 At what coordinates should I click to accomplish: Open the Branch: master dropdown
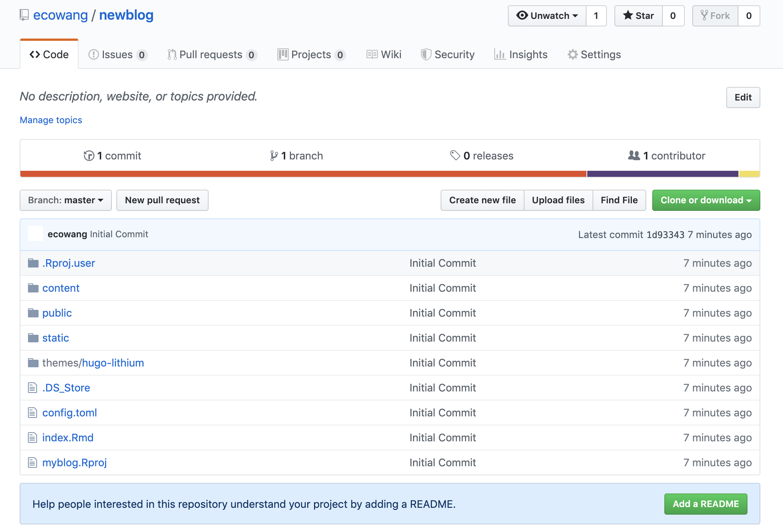(66, 200)
